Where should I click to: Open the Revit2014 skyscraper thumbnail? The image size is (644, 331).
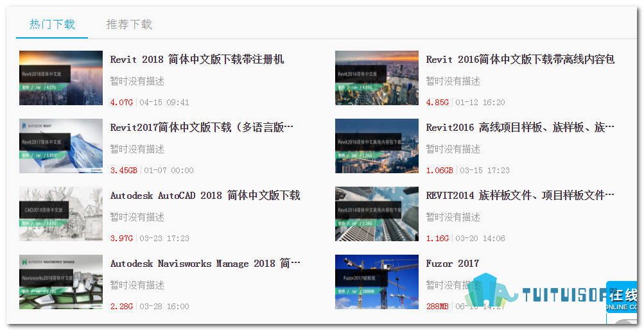(x=377, y=214)
